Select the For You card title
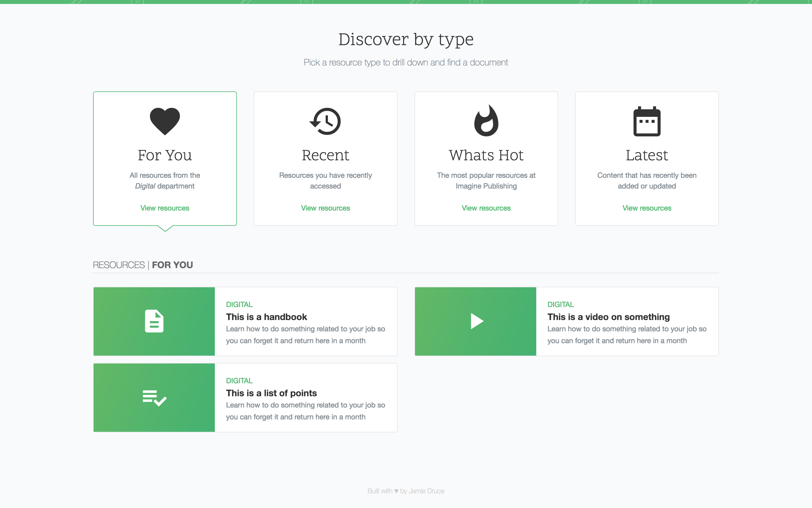The width and height of the screenshot is (812, 508). [165, 155]
